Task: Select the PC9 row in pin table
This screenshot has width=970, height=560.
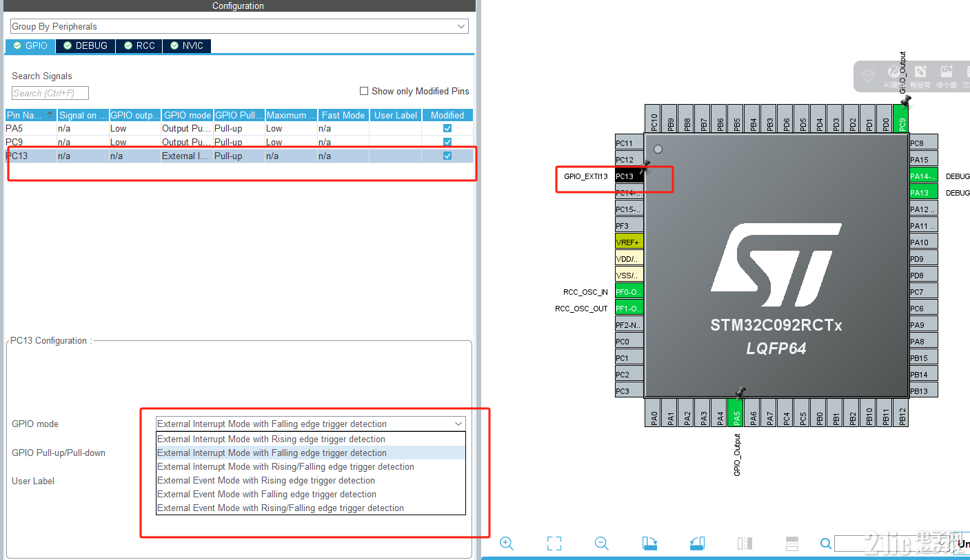Action: point(239,142)
